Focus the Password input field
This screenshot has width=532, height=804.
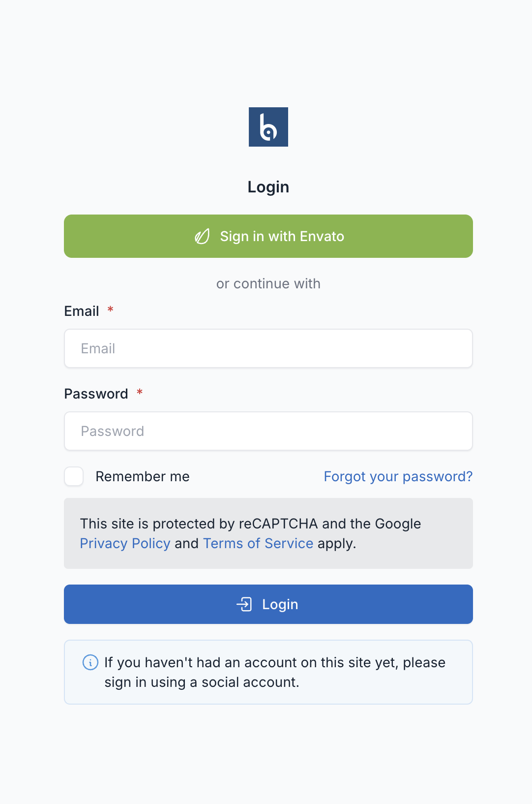268,431
